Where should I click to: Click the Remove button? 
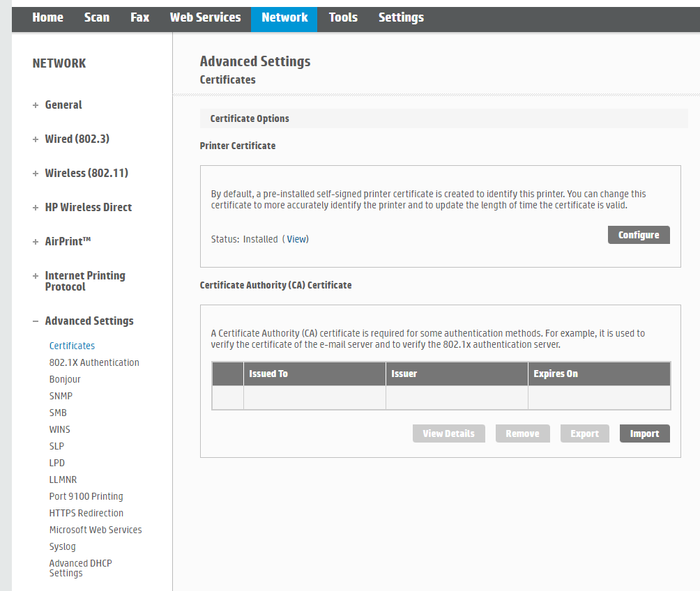tap(522, 433)
